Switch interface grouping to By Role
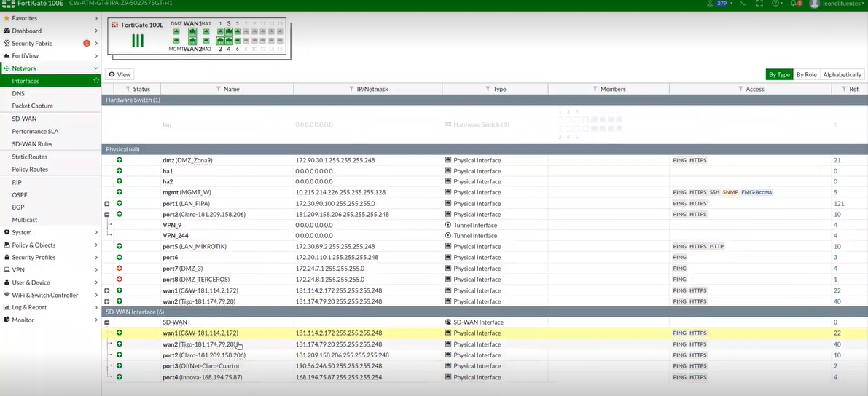The image size is (868, 396). coord(806,74)
